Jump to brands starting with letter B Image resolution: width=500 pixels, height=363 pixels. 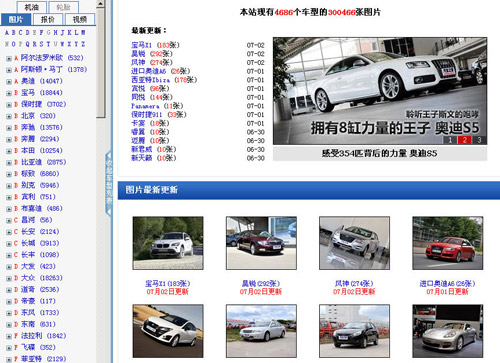[x=14, y=32]
